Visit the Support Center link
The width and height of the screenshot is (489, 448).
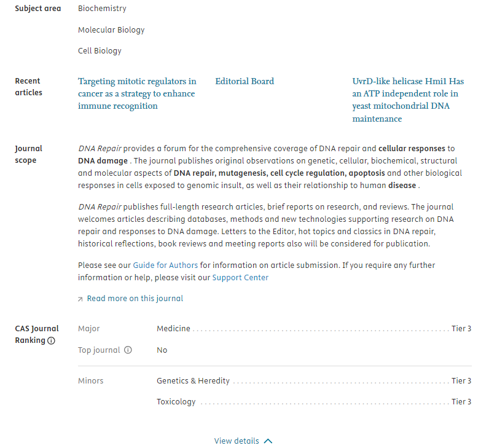[x=240, y=277]
